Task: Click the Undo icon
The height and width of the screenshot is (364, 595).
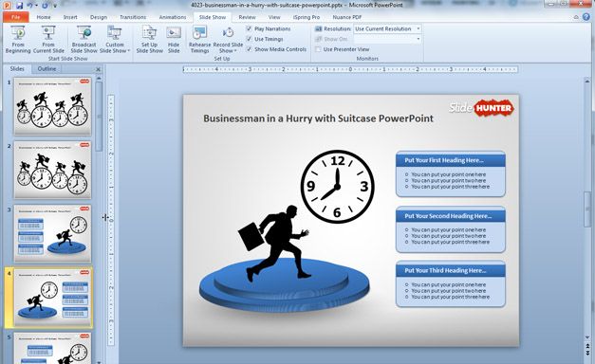Action: pyautogui.click(x=29, y=6)
